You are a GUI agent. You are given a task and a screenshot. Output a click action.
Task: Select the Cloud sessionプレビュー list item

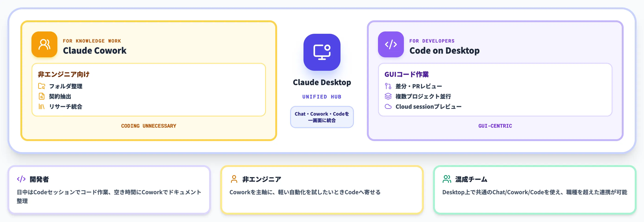(x=423, y=107)
